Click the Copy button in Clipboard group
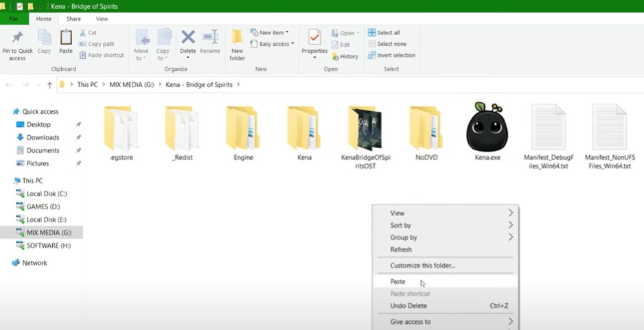The width and height of the screenshot is (644, 330). (44, 42)
